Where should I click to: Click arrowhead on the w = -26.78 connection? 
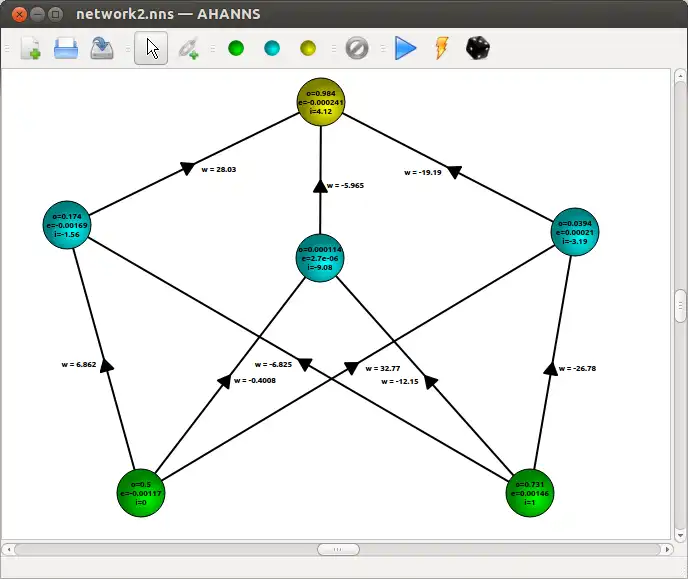coord(551,368)
